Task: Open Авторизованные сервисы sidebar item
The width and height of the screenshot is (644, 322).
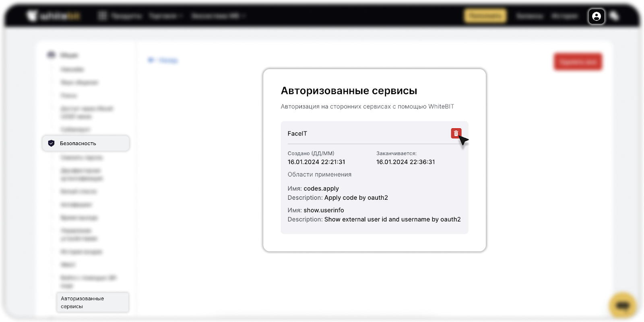Action: coord(83,302)
